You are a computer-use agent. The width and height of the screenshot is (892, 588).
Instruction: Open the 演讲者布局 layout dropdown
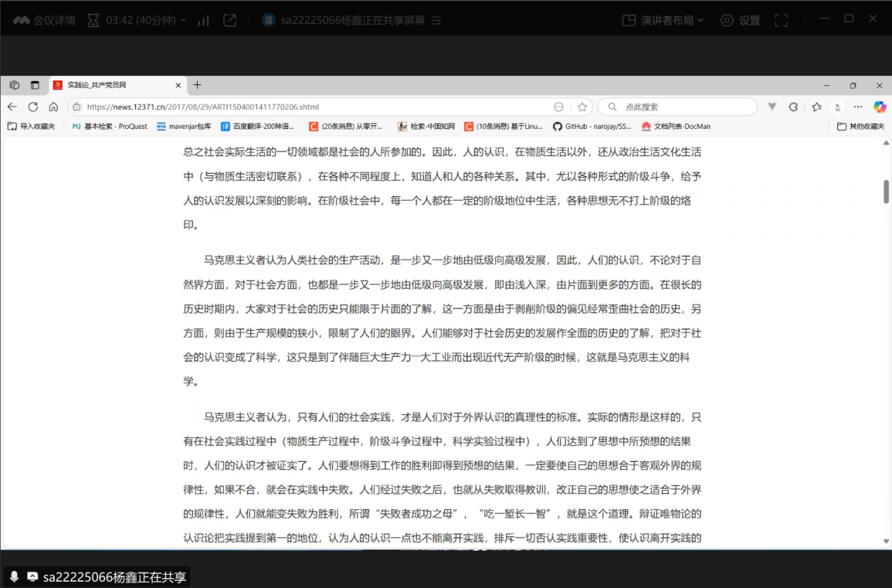coord(663,20)
